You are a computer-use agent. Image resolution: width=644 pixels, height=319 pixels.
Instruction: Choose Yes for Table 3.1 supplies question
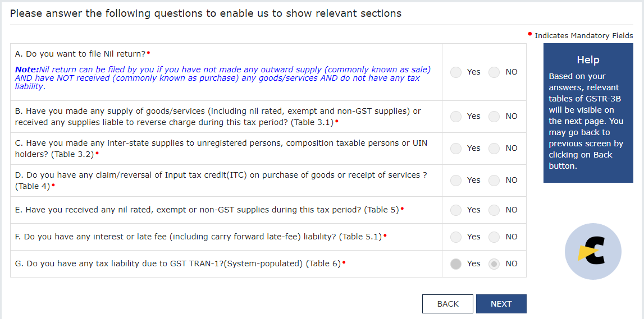pyautogui.click(x=456, y=117)
